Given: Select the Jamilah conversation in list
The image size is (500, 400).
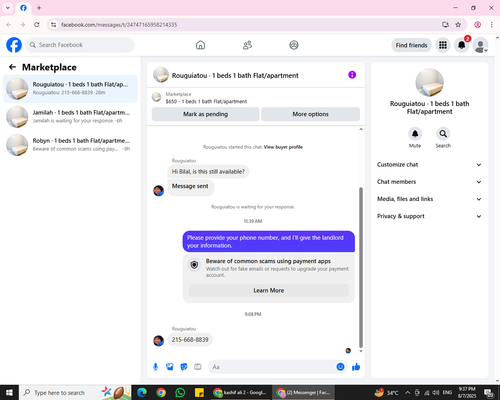Looking at the screenshot, I should 70,117.
